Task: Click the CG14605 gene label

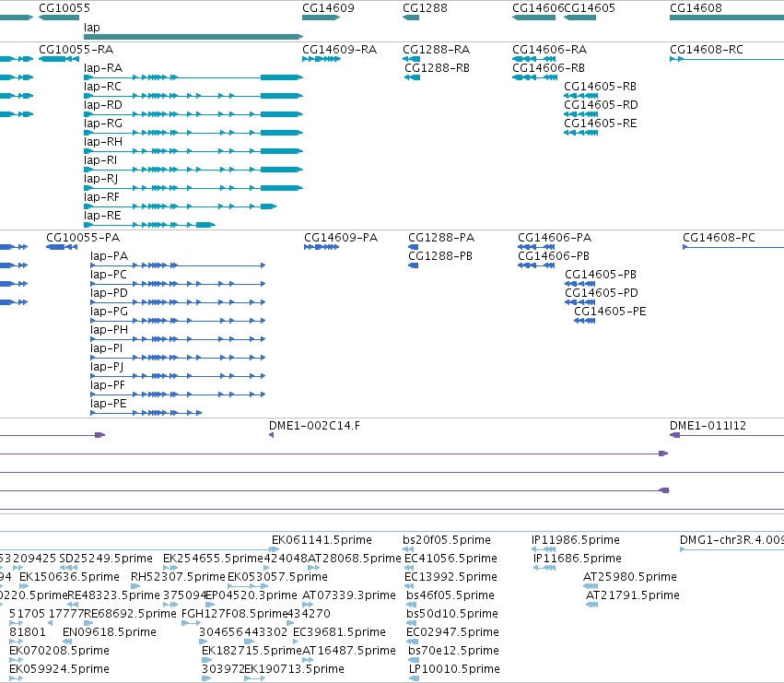Action: point(590,8)
